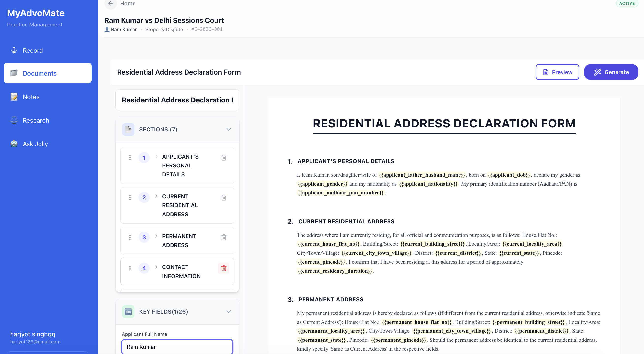Click the Applicant Full Name input field

tap(177, 347)
